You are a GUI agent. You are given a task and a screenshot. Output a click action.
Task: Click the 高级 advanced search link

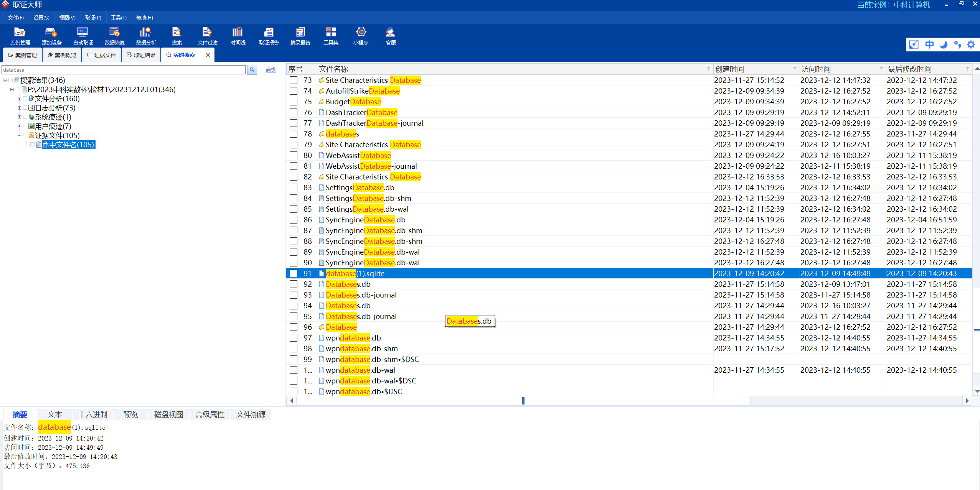tap(271, 70)
